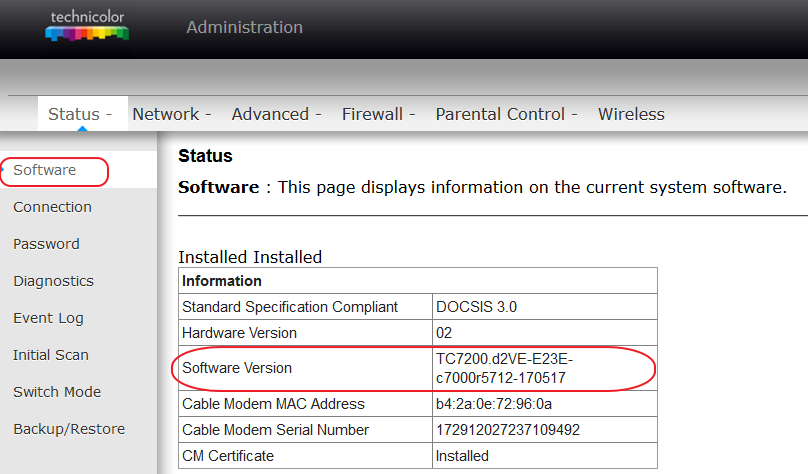Go to Switch Mode settings
This screenshot has height=474, width=808.
(x=57, y=392)
